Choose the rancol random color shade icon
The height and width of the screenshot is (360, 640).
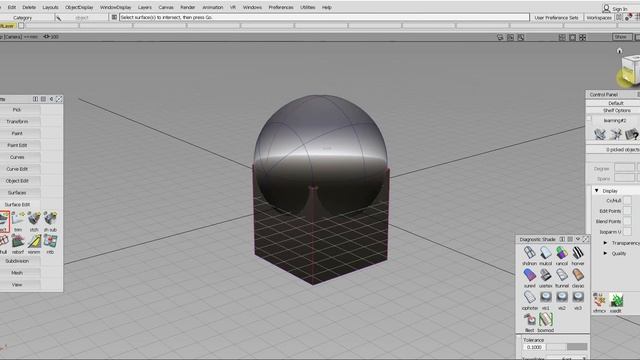tap(562, 253)
